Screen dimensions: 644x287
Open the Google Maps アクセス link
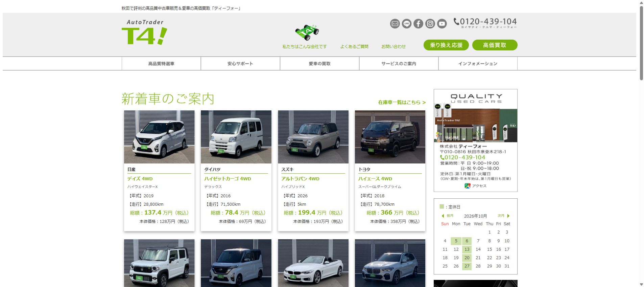pyautogui.click(x=475, y=186)
